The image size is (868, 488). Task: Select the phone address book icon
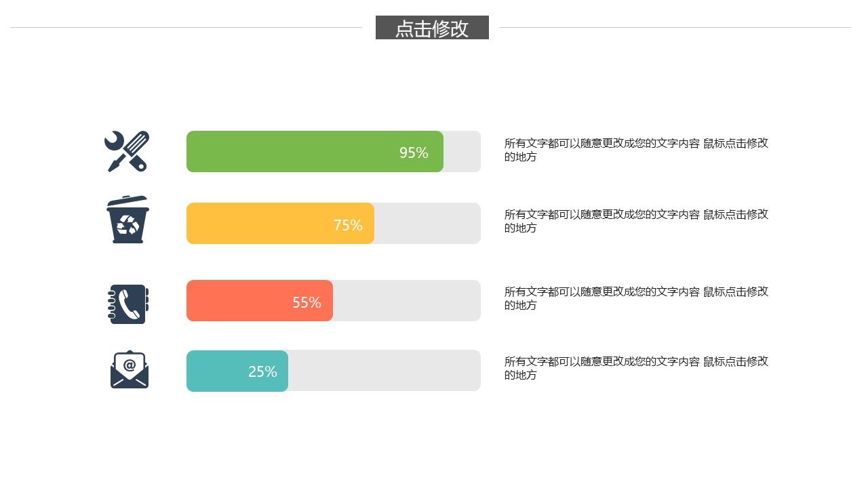point(128,304)
